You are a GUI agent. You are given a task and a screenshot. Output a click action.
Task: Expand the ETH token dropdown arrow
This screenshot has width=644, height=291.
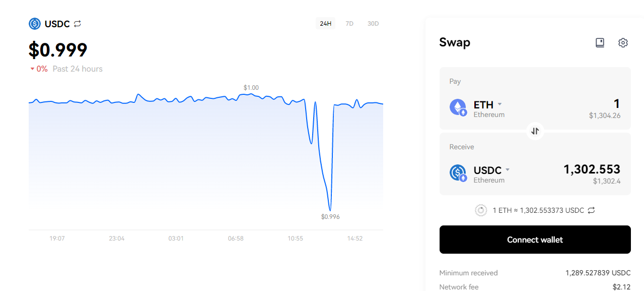[499, 104]
